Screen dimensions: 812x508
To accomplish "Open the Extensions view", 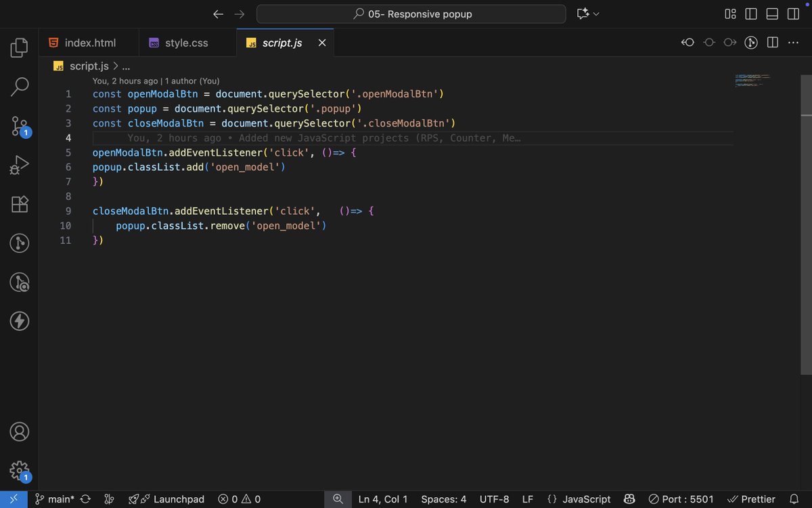I will click(x=20, y=205).
